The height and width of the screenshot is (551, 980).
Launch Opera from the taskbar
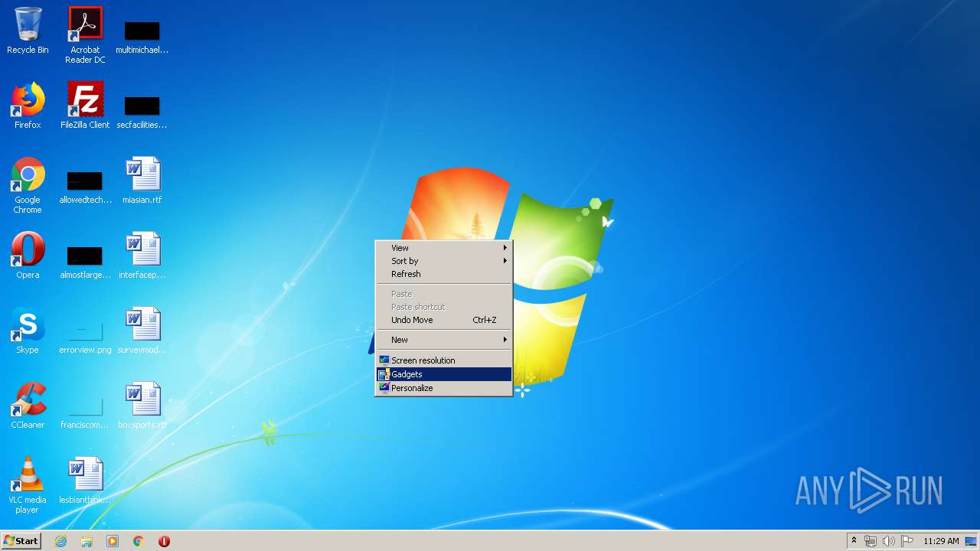pyautogui.click(x=164, y=541)
